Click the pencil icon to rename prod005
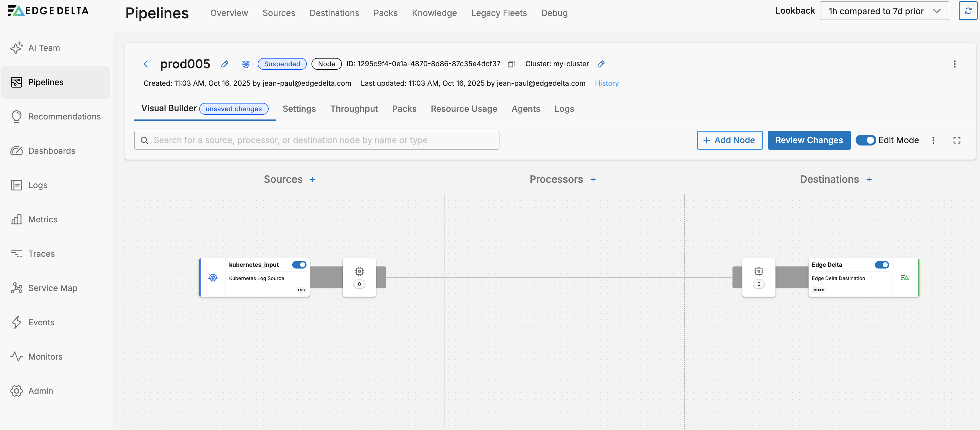This screenshot has width=980, height=430. 225,64
